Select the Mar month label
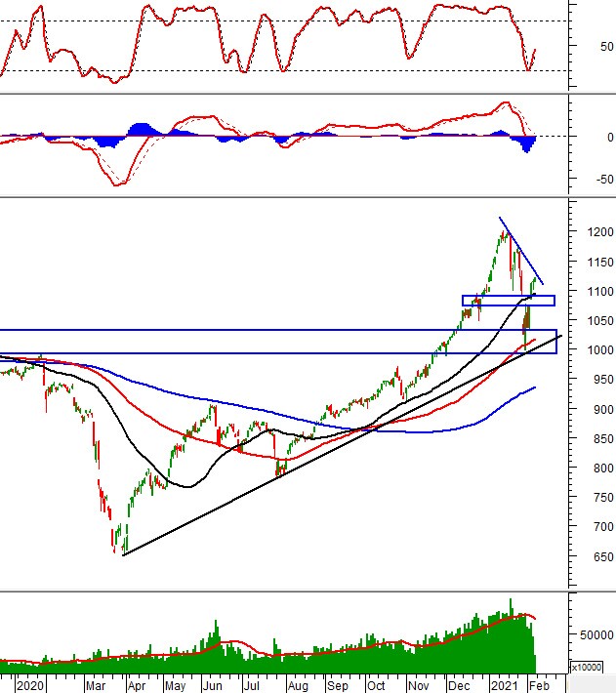The image size is (616, 693). 96,686
